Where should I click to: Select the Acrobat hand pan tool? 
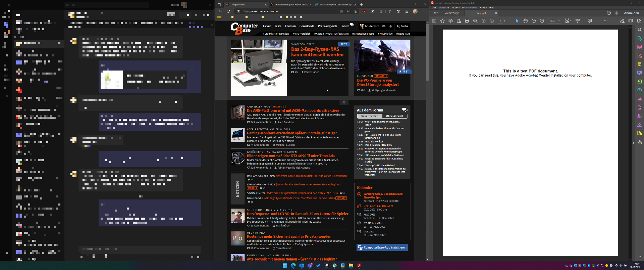(x=526, y=21)
